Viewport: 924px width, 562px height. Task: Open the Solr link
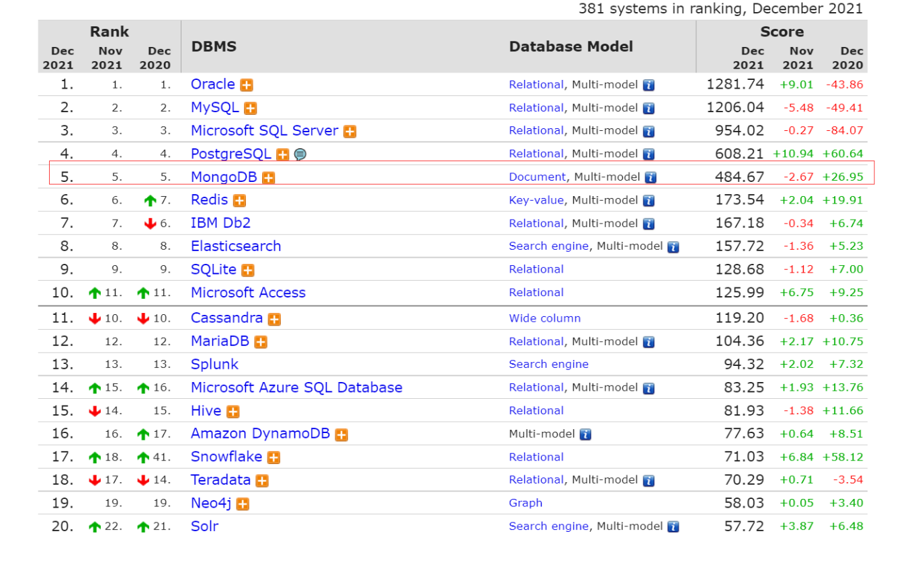pos(204,526)
